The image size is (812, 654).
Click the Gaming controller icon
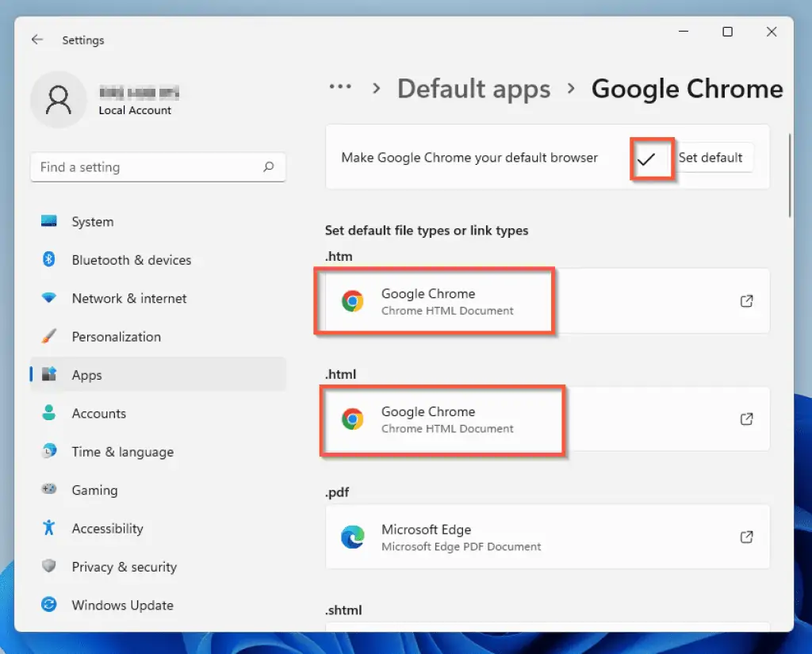coord(49,489)
